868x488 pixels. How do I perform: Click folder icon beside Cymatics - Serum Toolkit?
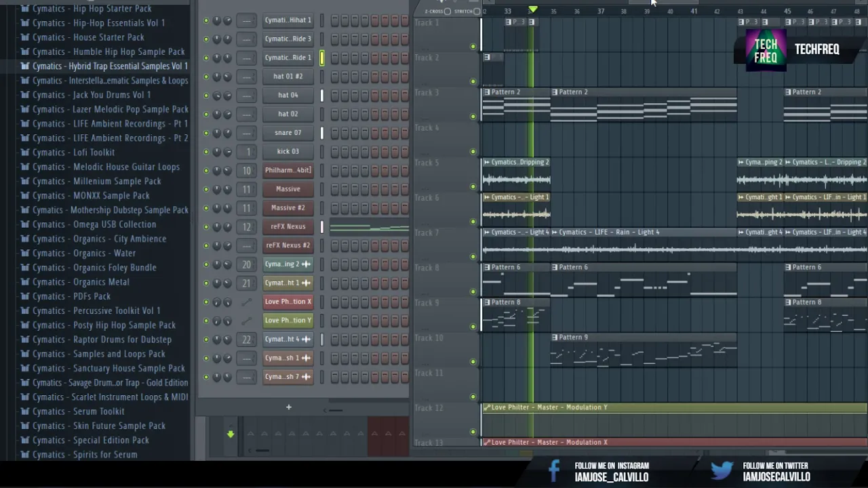25,411
